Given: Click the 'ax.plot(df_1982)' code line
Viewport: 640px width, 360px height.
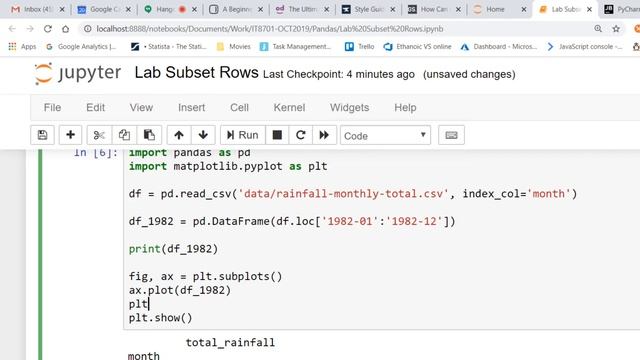Looking at the screenshot, I should pyautogui.click(x=180, y=290).
